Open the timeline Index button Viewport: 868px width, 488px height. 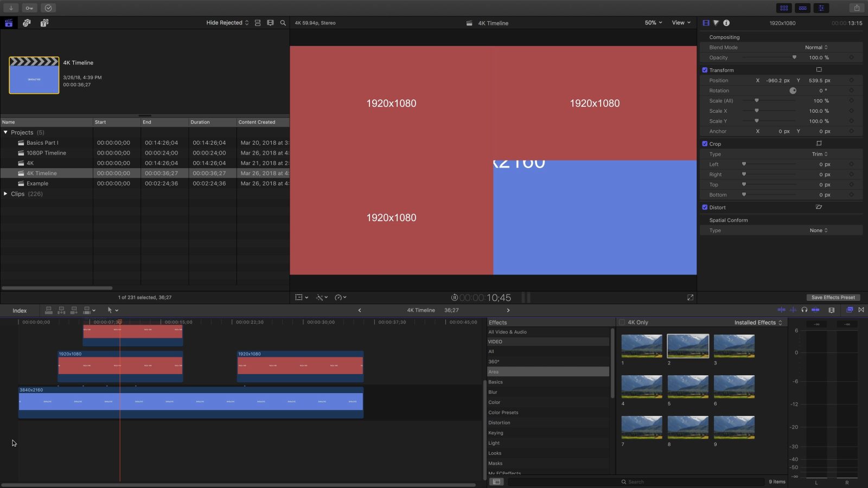[20, 311]
